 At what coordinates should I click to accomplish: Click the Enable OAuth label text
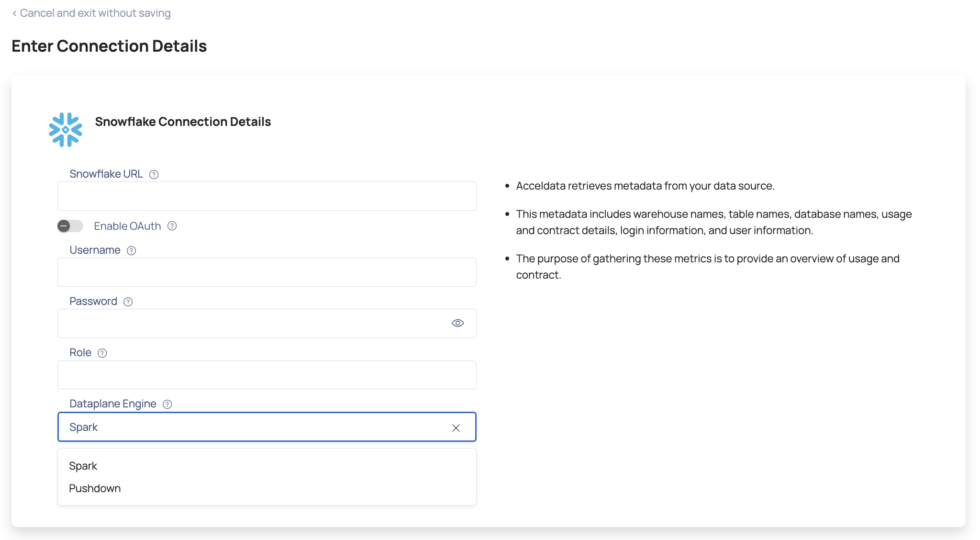(127, 226)
